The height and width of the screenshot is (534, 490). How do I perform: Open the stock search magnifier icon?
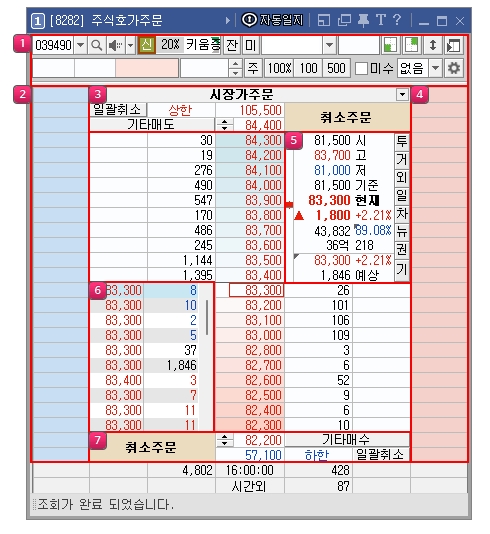click(x=97, y=45)
